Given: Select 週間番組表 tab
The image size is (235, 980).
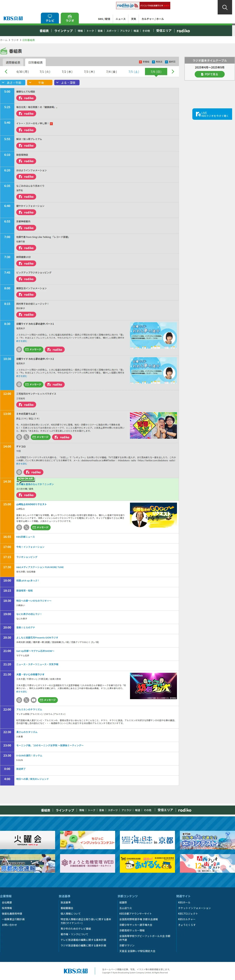Looking at the screenshot, I should tap(13, 62).
